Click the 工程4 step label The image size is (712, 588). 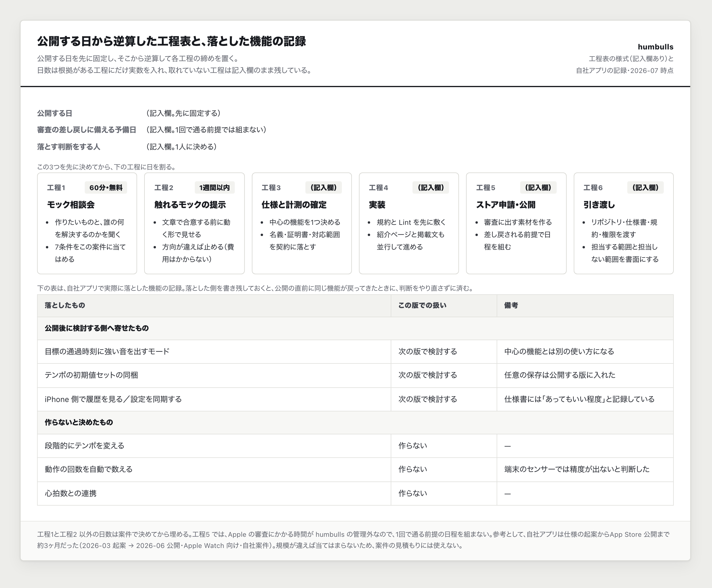[x=378, y=188]
